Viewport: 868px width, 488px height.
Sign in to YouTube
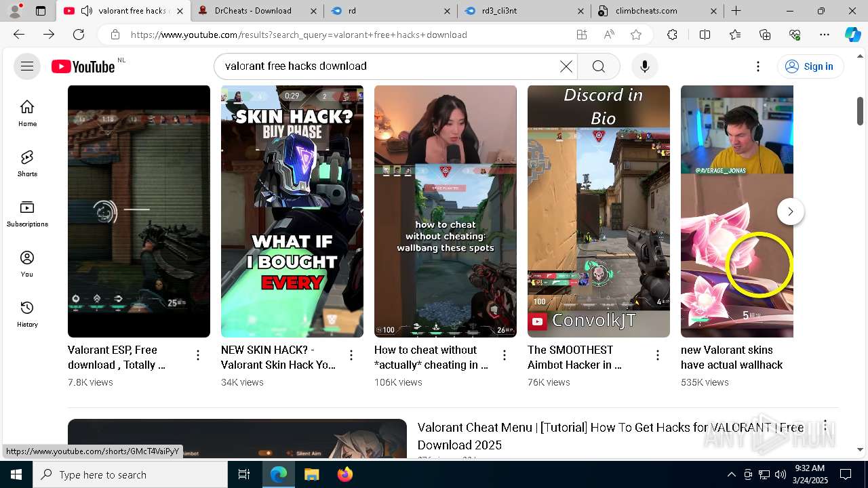coord(810,66)
